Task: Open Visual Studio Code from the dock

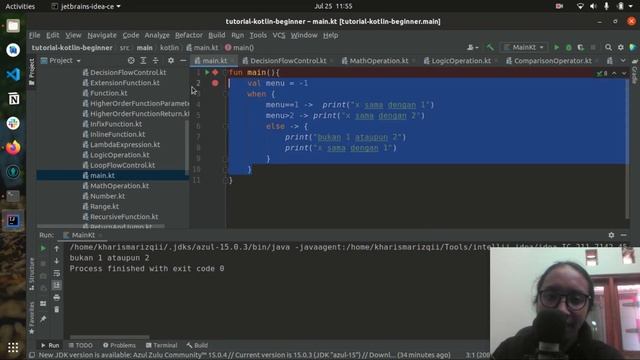Action: pos(13,74)
